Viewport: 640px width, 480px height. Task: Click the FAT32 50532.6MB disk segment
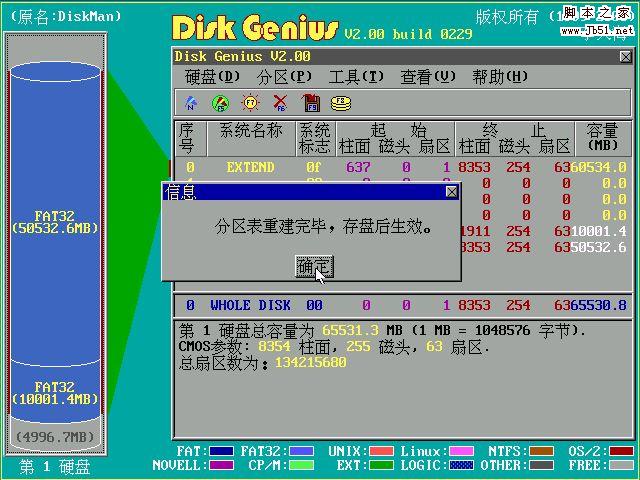coord(53,222)
